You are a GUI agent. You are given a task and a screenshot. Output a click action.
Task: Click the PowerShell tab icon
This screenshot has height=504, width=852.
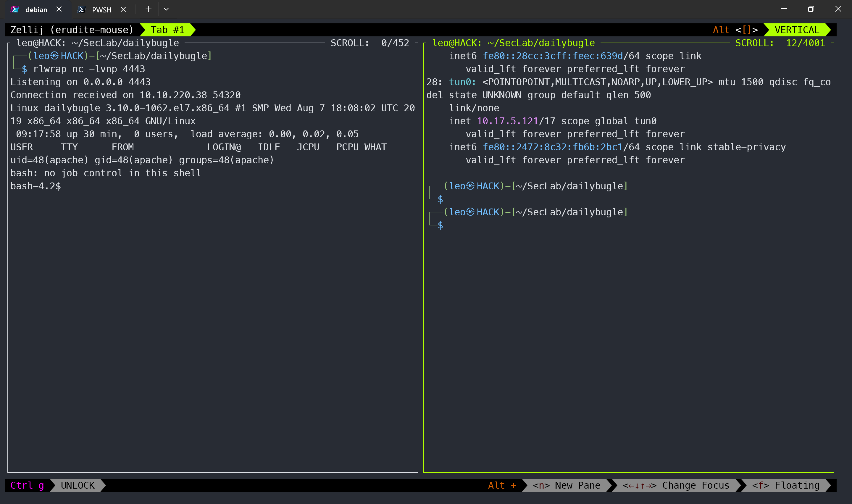click(81, 9)
